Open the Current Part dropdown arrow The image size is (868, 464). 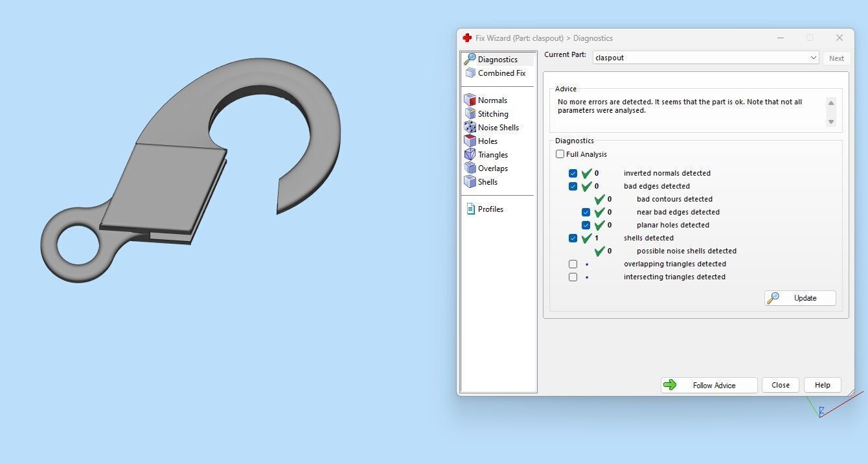click(x=814, y=58)
